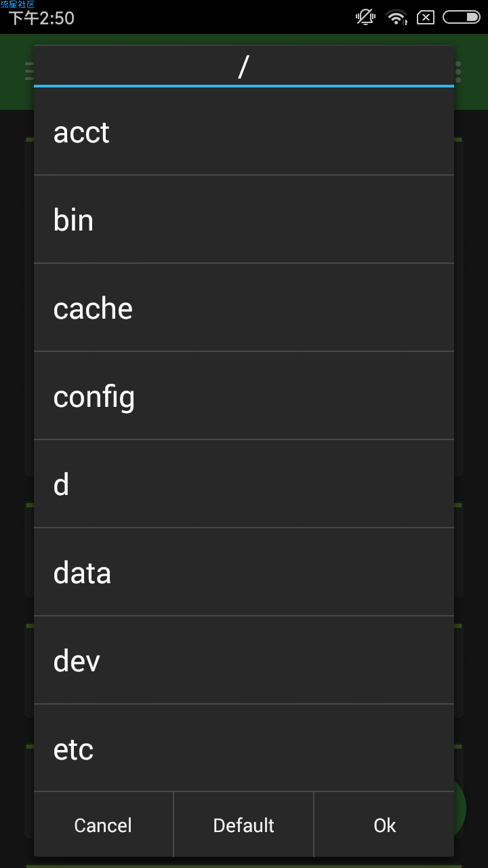Tap the muted notification bell icon
This screenshot has height=868, width=488.
click(x=365, y=17)
